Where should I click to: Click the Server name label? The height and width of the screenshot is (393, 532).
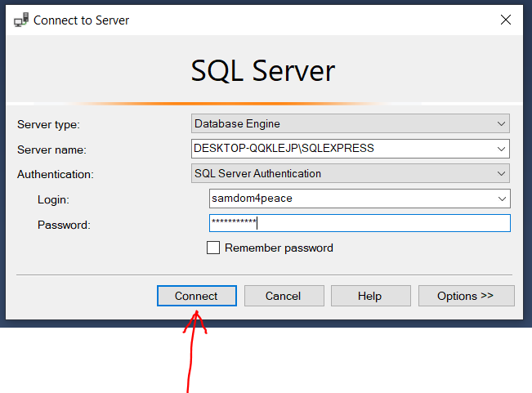coord(52,150)
